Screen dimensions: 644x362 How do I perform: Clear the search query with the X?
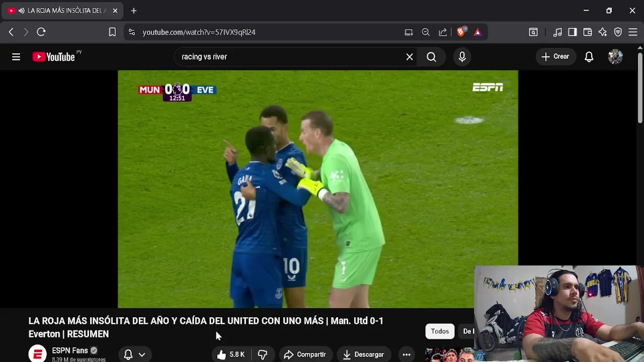click(410, 57)
